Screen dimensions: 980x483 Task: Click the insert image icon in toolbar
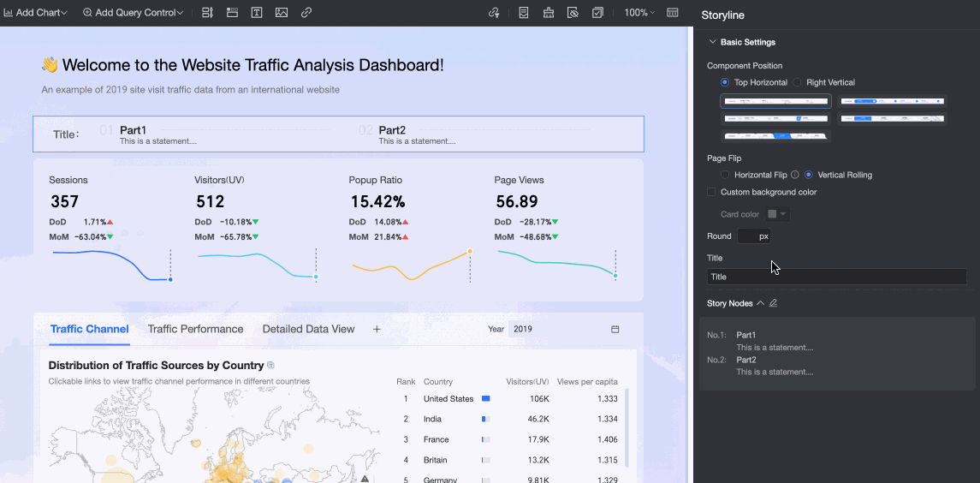coord(282,13)
